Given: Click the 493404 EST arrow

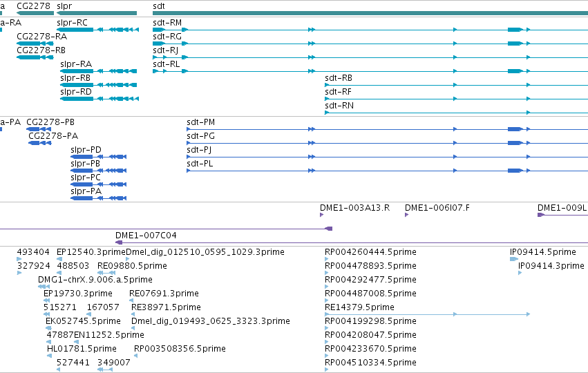Looking at the screenshot, I should point(19,260).
